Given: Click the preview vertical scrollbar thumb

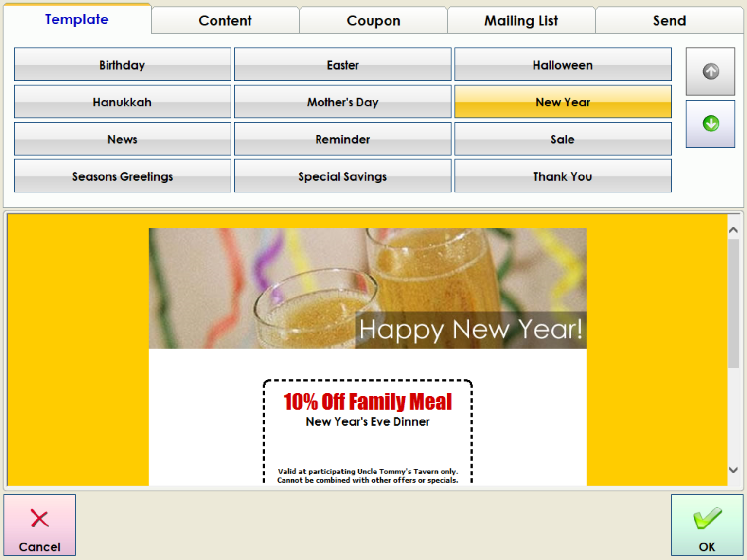Looking at the screenshot, I should click(733, 303).
